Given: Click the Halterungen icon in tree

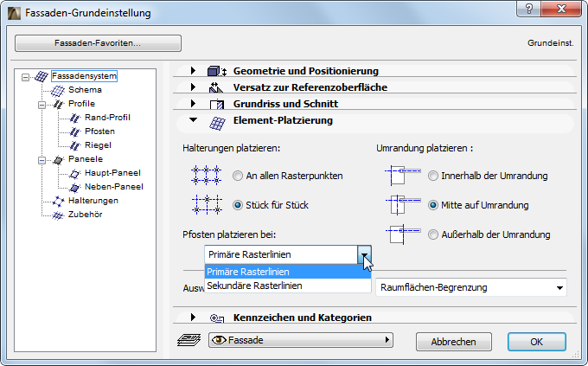Looking at the screenshot, I should pyautogui.click(x=58, y=202).
